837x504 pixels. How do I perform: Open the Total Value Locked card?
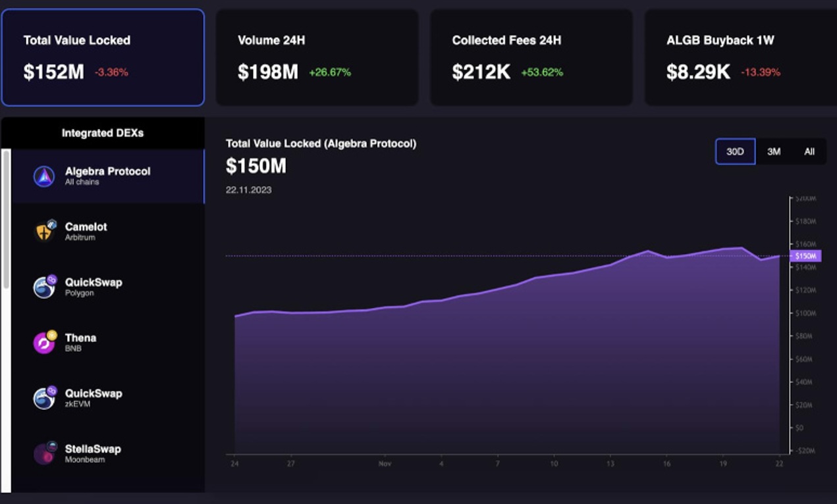click(x=103, y=57)
